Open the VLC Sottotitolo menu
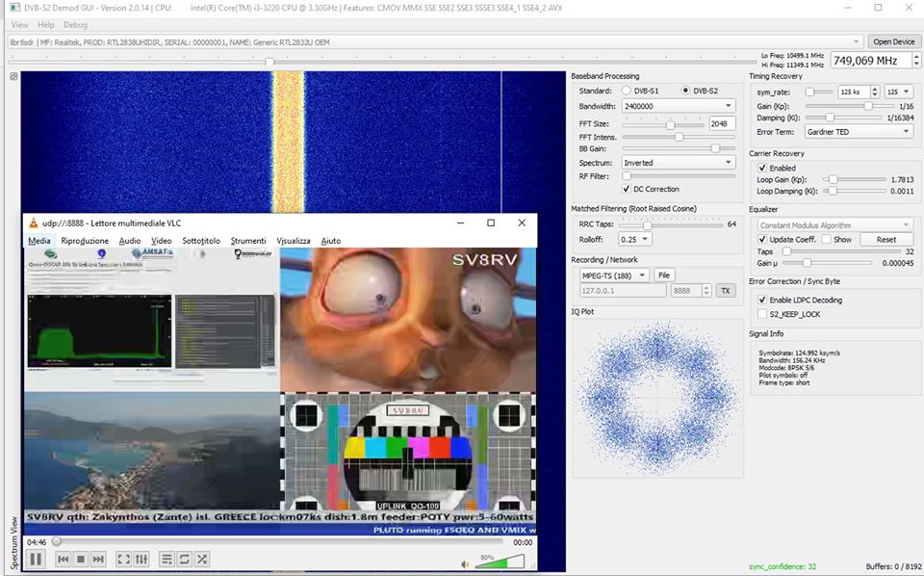Image resolution: width=924 pixels, height=576 pixels. [201, 241]
